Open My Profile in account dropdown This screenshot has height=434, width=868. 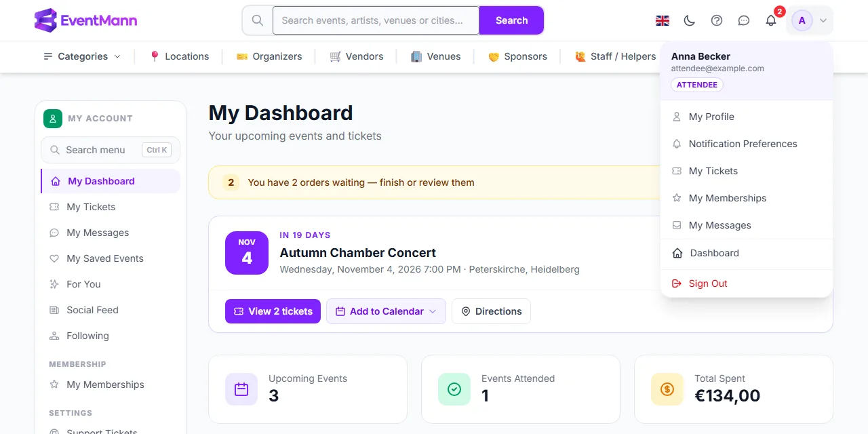[x=746, y=117]
